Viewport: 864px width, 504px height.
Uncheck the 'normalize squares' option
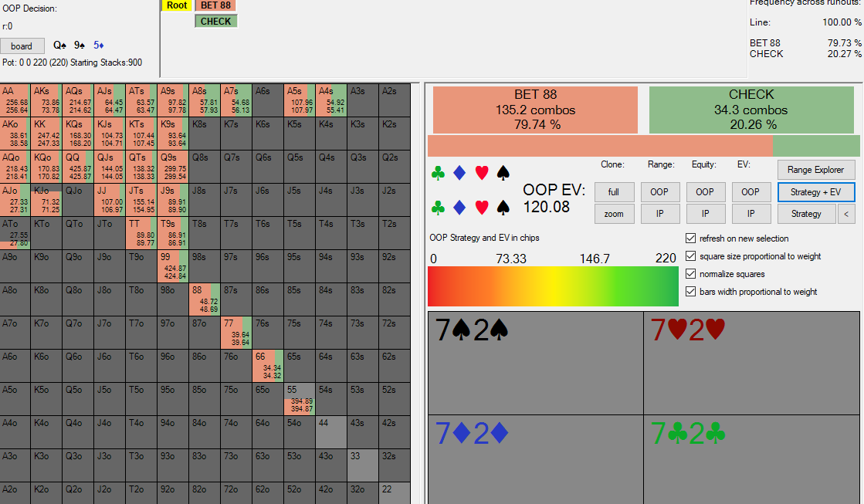point(690,274)
